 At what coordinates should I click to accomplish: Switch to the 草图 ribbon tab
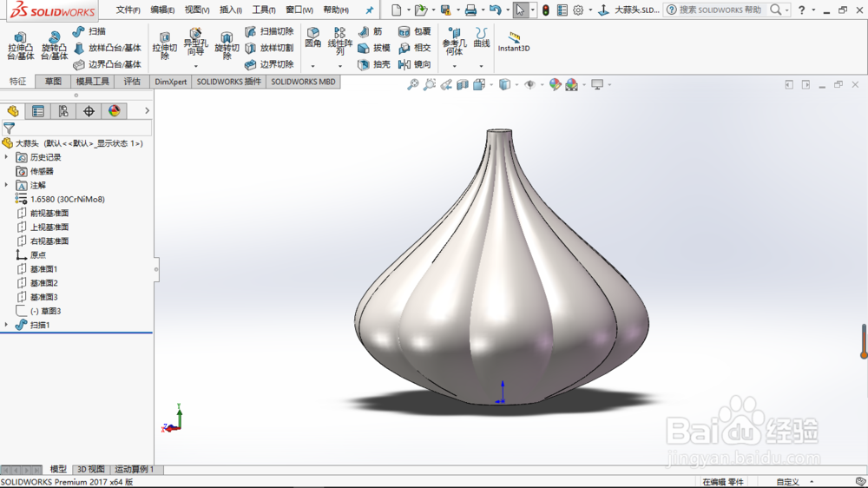click(x=53, y=82)
